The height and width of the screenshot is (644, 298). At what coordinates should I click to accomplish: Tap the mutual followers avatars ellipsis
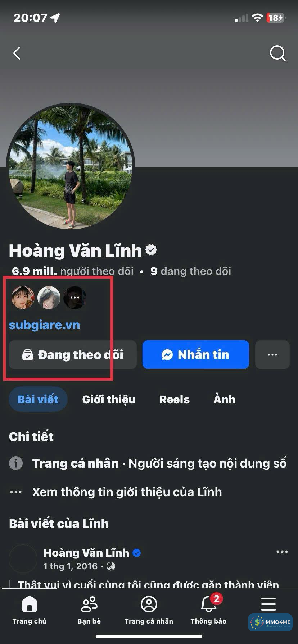coord(75,298)
